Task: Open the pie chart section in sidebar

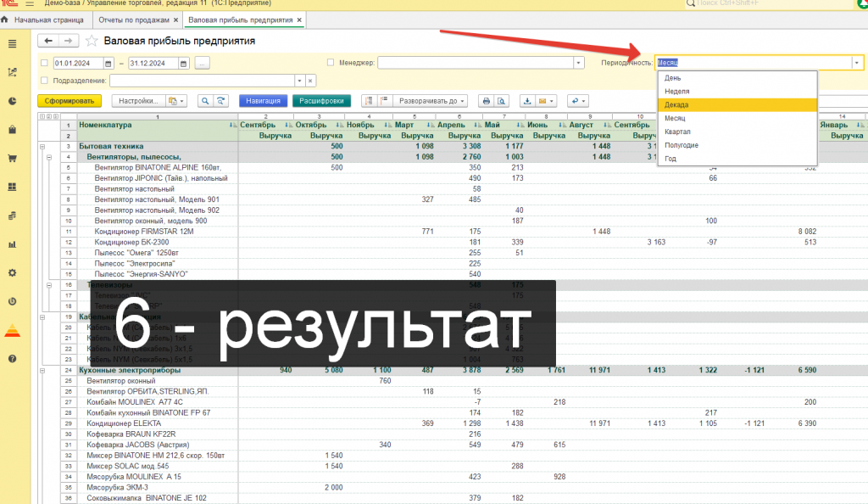Action: [x=12, y=101]
